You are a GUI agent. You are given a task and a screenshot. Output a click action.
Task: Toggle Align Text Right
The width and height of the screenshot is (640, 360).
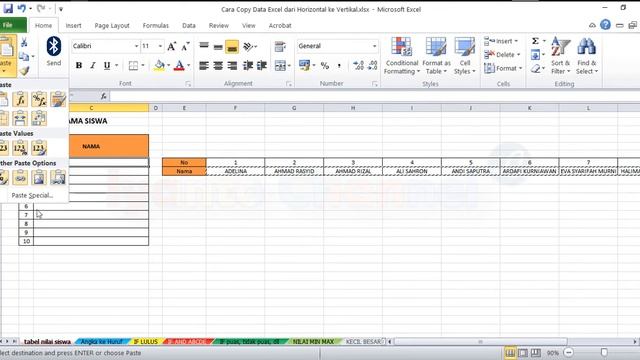(232, 65)
